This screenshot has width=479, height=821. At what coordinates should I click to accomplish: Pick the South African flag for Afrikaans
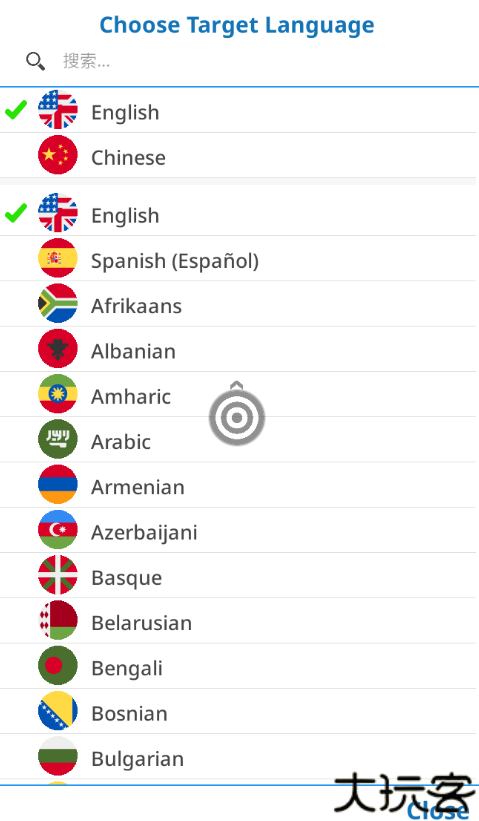pyautogui.click(x=58, y=303)
